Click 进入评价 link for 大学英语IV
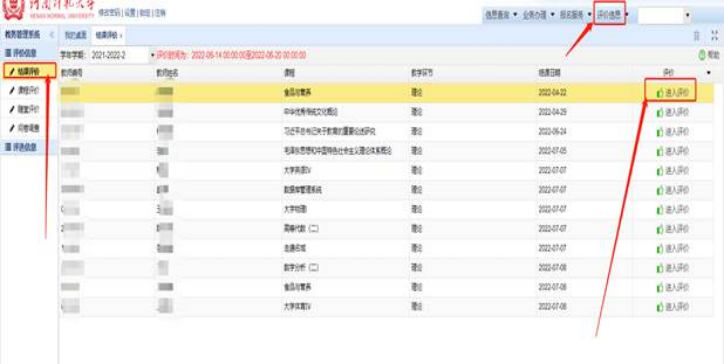The image size is (724, 364). [676, 171]
